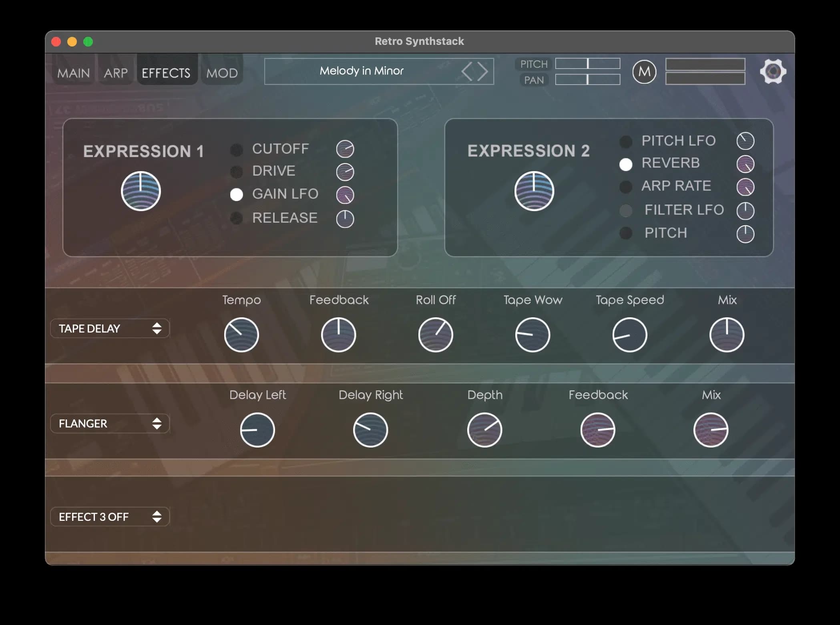The width and height of the screenshot is (840, 625).
Task: Enable ARP RATE on Expression 2
Action: [x=626, y=187]
